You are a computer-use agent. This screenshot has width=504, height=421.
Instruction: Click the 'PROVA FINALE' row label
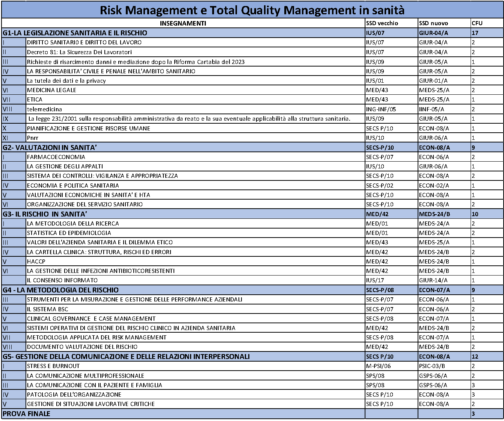coord(26,414)
